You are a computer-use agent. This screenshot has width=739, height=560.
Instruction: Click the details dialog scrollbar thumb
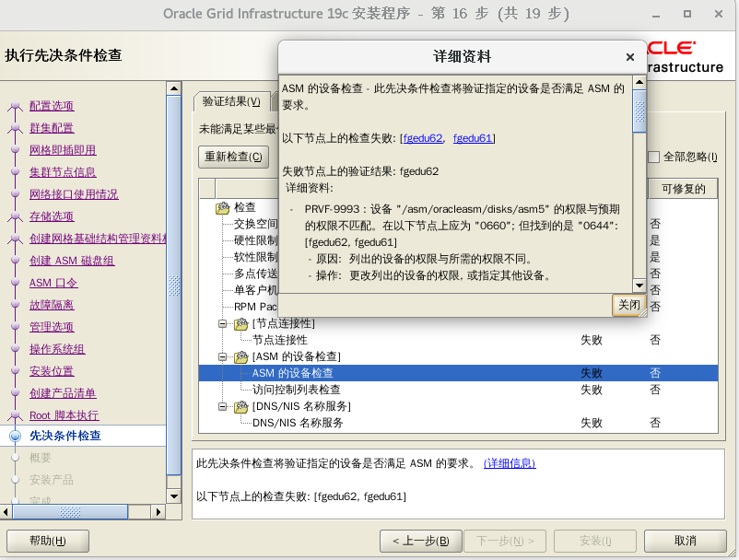(639, 111)
